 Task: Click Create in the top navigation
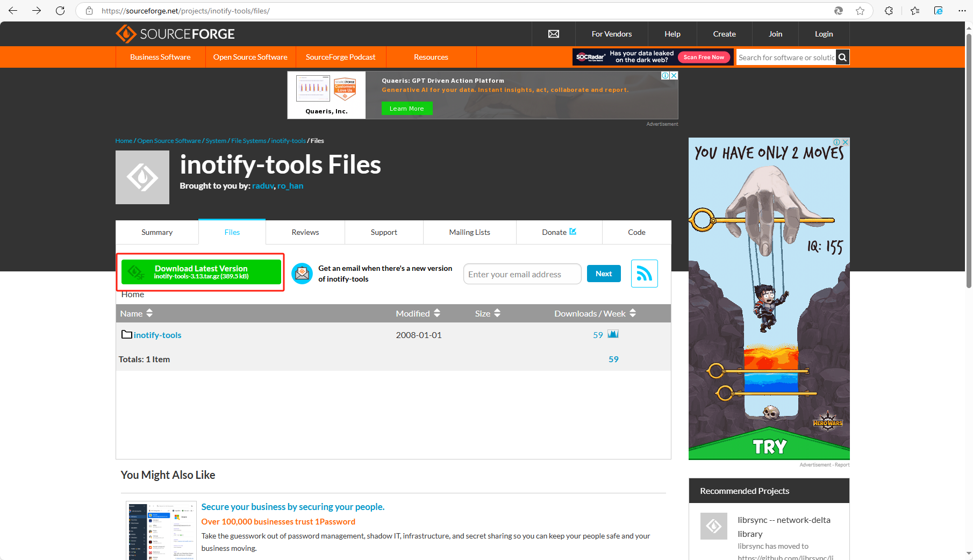point(725,34)
